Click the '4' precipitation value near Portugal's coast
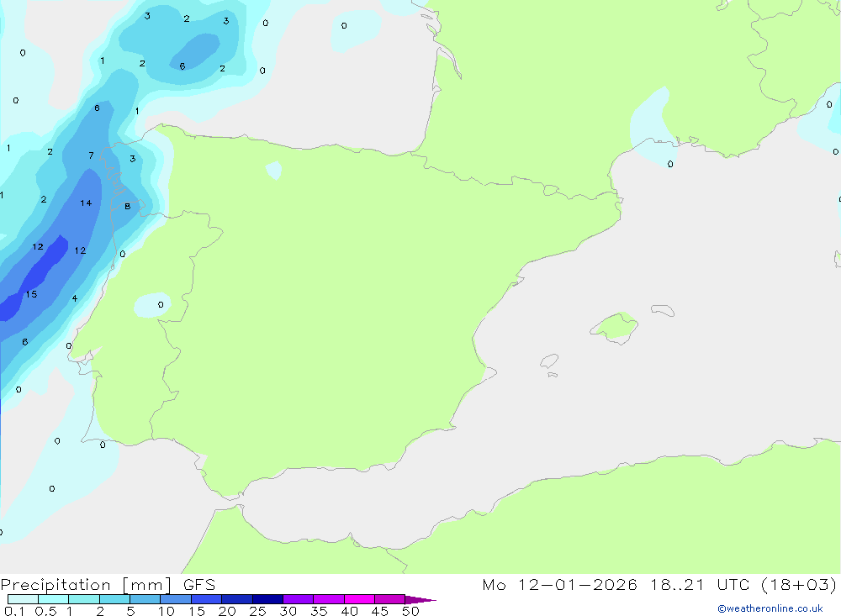Viewport: 841px width, 616px height. tap(75, 298)
